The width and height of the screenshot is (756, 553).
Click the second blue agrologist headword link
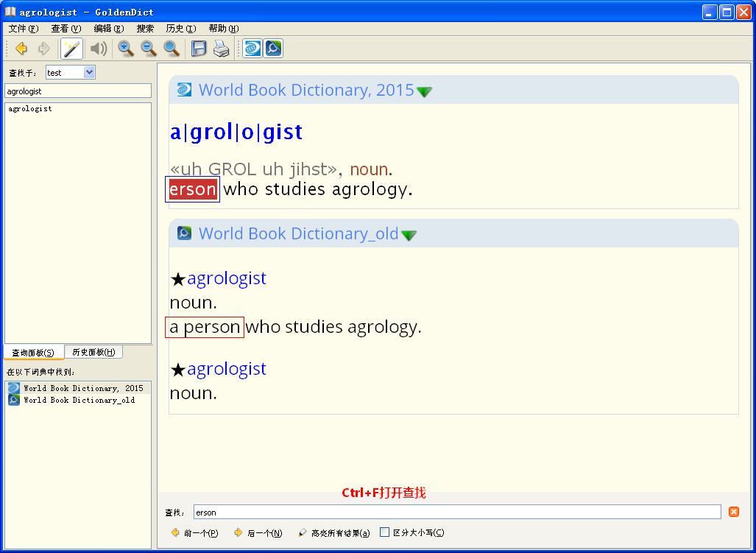pyautogui.click(x=227, y=369)
